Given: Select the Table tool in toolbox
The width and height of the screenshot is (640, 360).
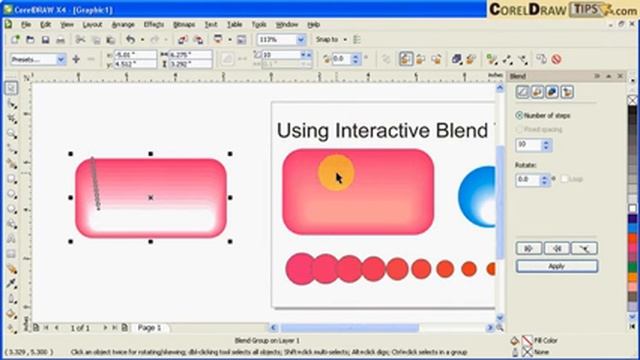Looking at the screenshot, I should (x=11, y=253).
